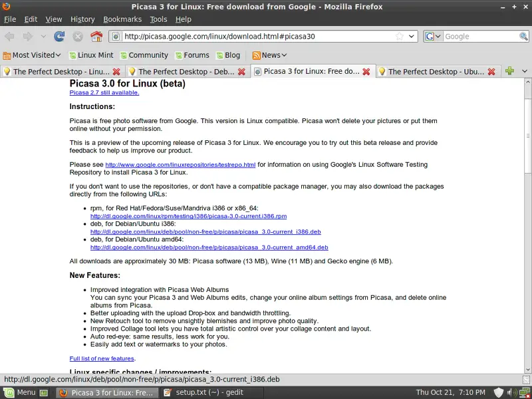
Task: Click the Stop loading button
Action: [x=78, y=37]
